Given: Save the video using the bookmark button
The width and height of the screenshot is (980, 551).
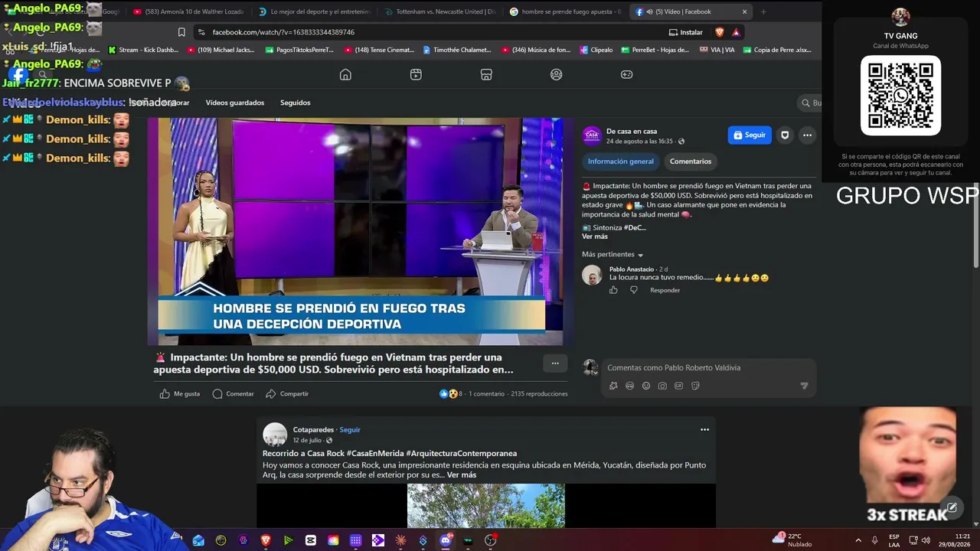Looking at the screenshot, I should point(785,135).
